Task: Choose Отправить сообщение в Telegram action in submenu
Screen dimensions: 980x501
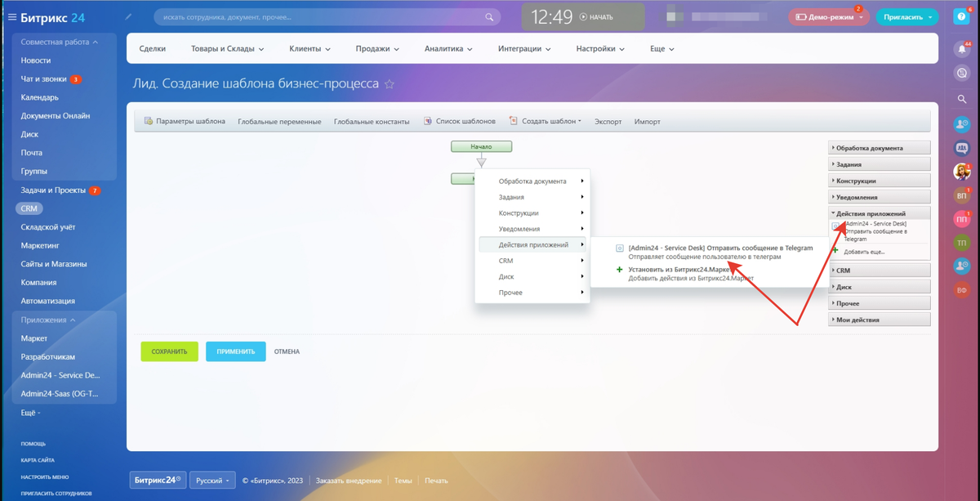Action: click(714, 252)
